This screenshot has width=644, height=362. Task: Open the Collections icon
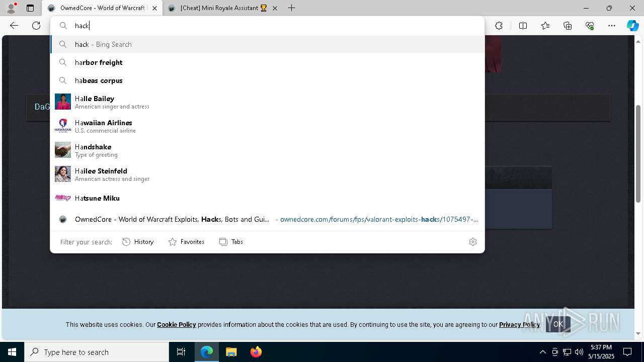(x=568, y=26)
